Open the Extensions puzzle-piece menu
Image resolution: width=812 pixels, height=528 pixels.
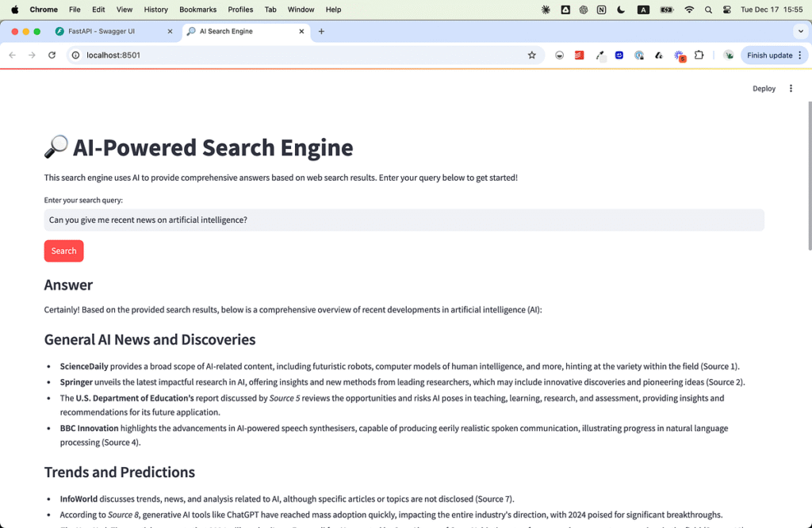coord(699,55)
